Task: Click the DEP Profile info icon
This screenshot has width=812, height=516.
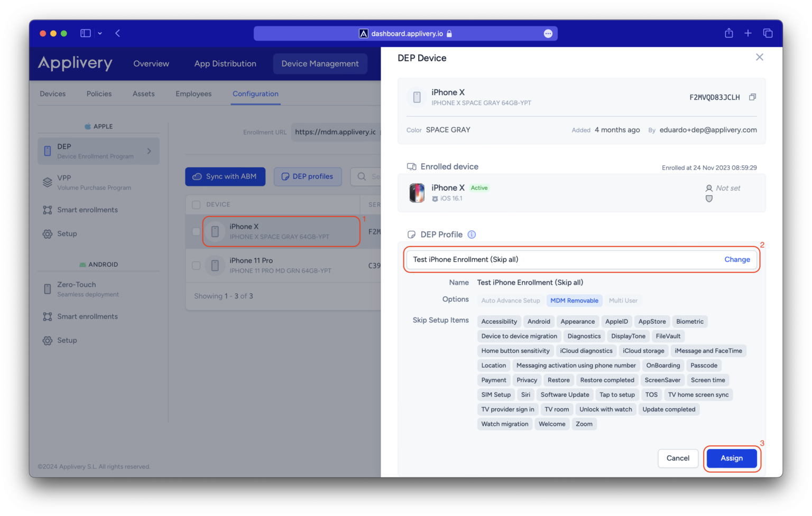Action: pyautogui.click(x=472, y=234)
